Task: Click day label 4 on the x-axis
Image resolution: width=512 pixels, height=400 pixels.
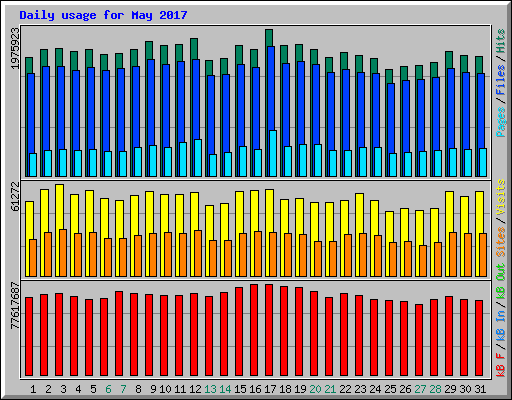Action: click(78, 389)
